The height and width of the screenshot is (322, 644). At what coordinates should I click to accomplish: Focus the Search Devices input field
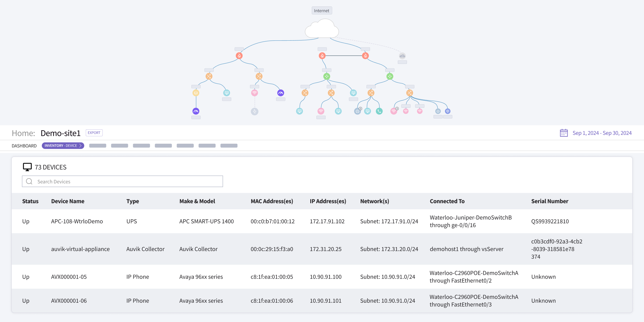point(122,181)
